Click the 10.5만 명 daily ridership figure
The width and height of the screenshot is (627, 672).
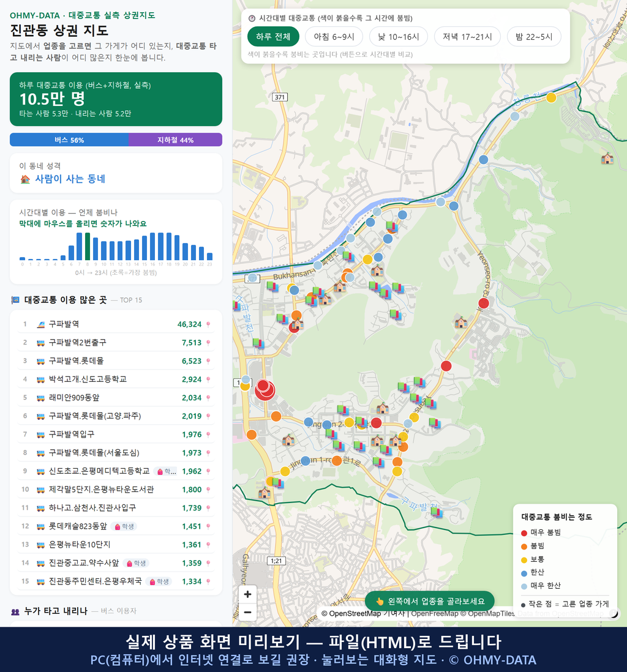tap(52, 99)
